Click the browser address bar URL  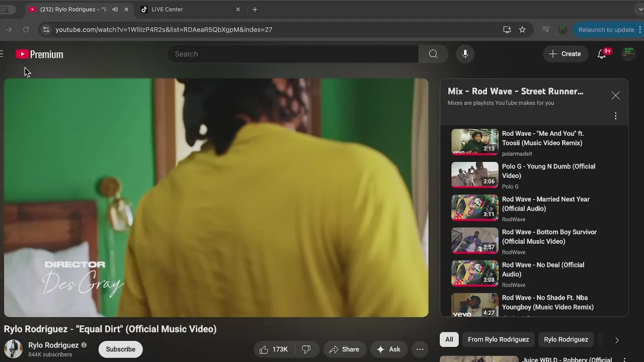coord(164,30)
